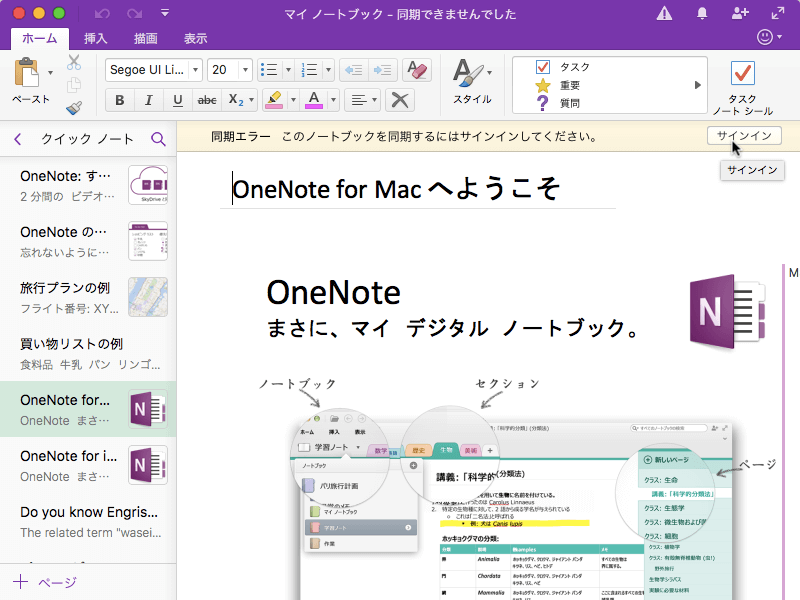The image size is (800, 600).
Task: Expand the font color arrow
Action: tap(333, 100)
